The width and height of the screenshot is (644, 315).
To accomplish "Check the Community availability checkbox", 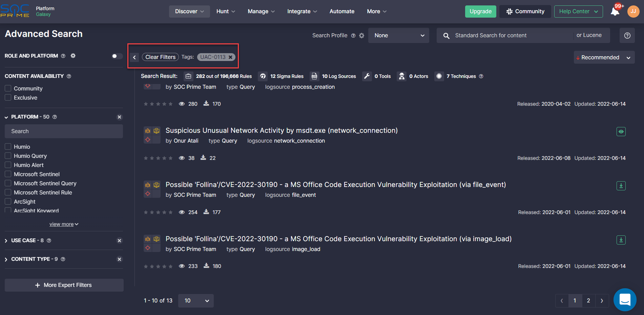I will [8, 88].
